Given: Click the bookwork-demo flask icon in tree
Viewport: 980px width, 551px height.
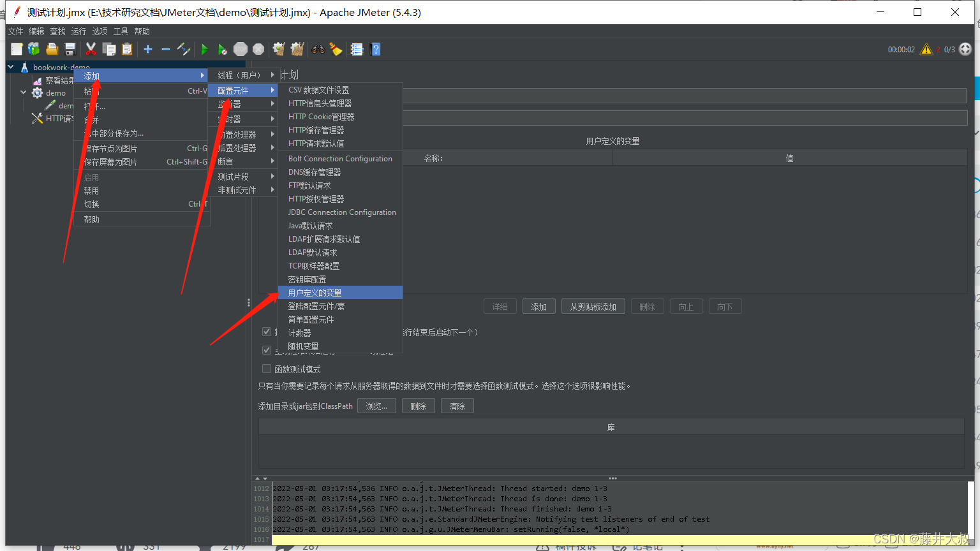Looking at the screenshot, I should click(x=24, y=67).
